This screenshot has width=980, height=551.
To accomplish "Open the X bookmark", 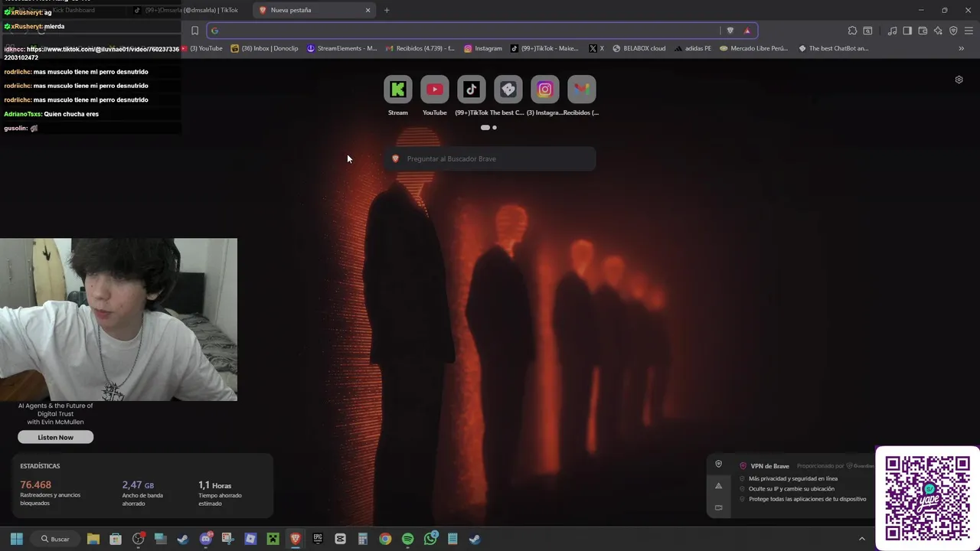I will pos(596,48).
